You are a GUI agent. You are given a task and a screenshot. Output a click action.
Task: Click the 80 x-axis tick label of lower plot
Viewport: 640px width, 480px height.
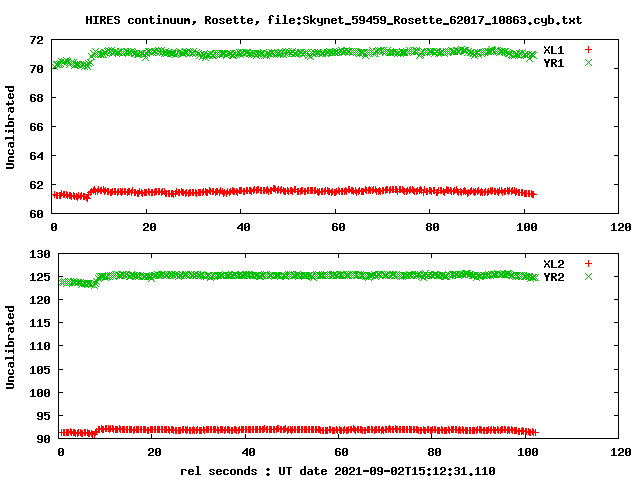pos(435,452)
